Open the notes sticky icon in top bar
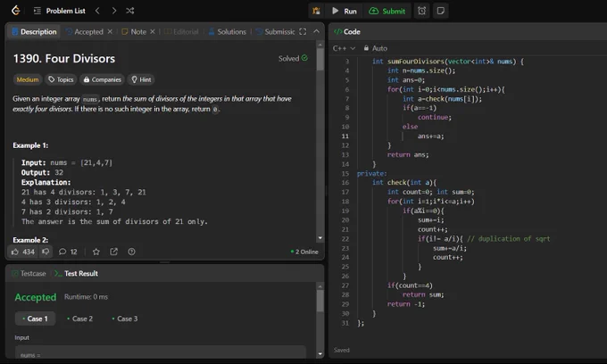 [x=441, y=11]
